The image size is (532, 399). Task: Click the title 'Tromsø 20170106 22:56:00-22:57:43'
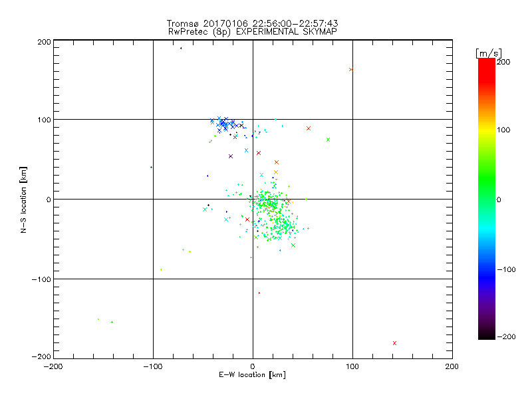point(252,23)
